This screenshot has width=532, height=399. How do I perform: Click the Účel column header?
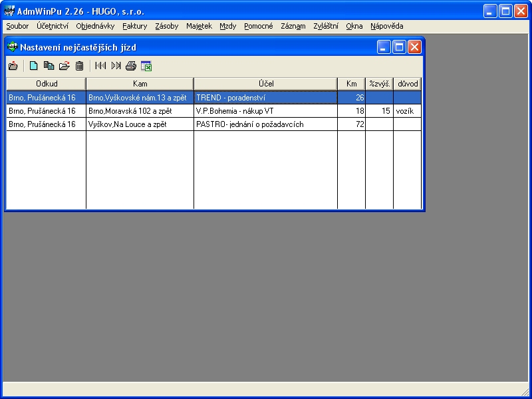click(x=265, y=84)
